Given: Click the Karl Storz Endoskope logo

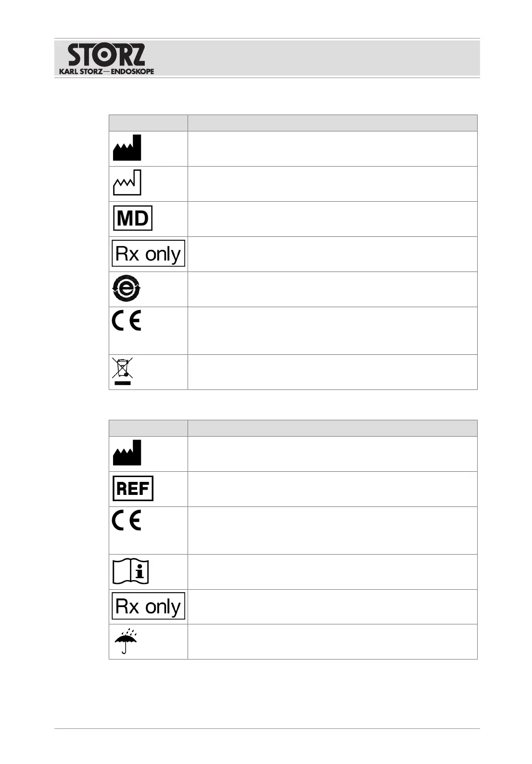Looking at the screenshot, I should click(x=106, y=59).
